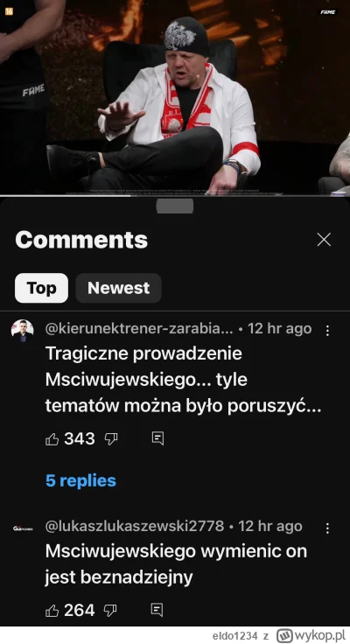350x644 pixels.
Task: Reply to the beznadziejny comment
Action: 157,610
